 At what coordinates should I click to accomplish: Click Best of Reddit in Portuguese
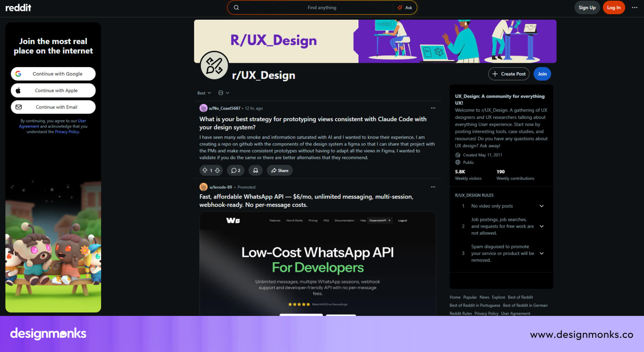click(475, 305)
